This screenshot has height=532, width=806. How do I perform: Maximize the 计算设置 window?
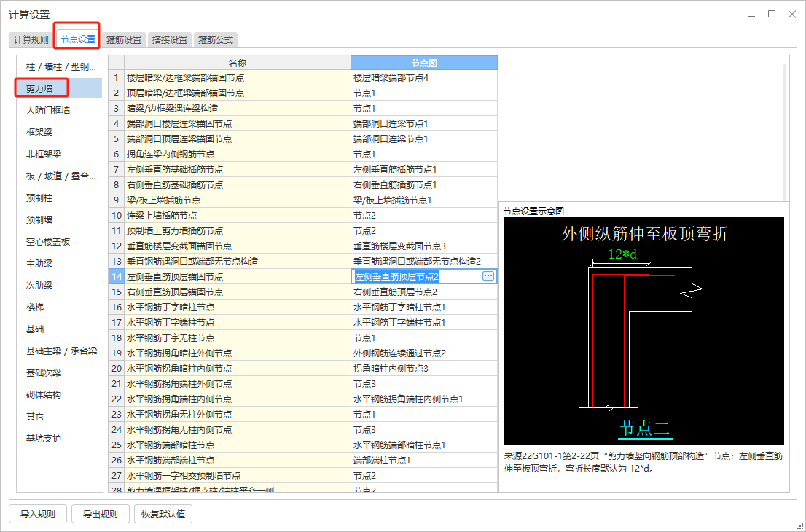[x=772, y=14]
